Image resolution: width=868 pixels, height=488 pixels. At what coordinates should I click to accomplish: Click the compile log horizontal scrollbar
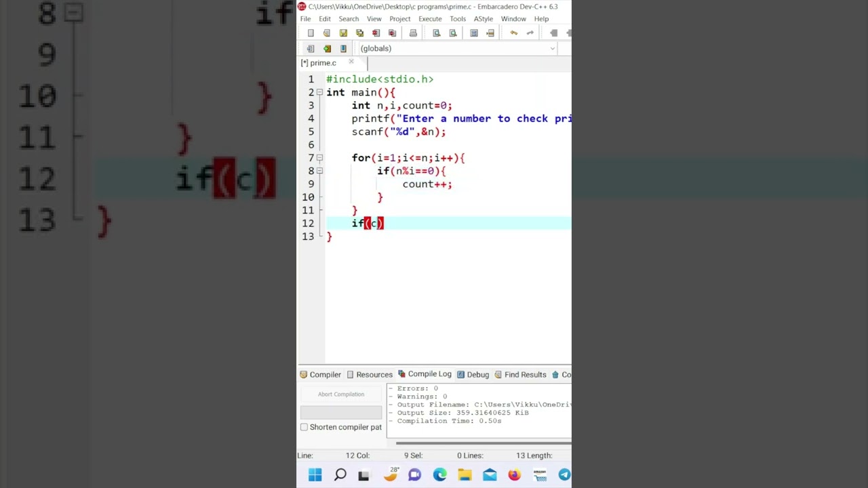tap(483, 443)
